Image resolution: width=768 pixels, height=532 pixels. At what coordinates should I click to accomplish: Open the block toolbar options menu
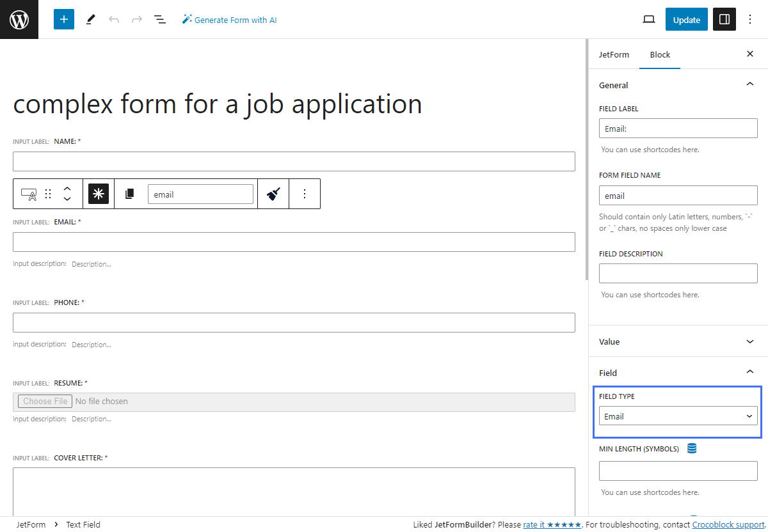(x=305, y=193)
